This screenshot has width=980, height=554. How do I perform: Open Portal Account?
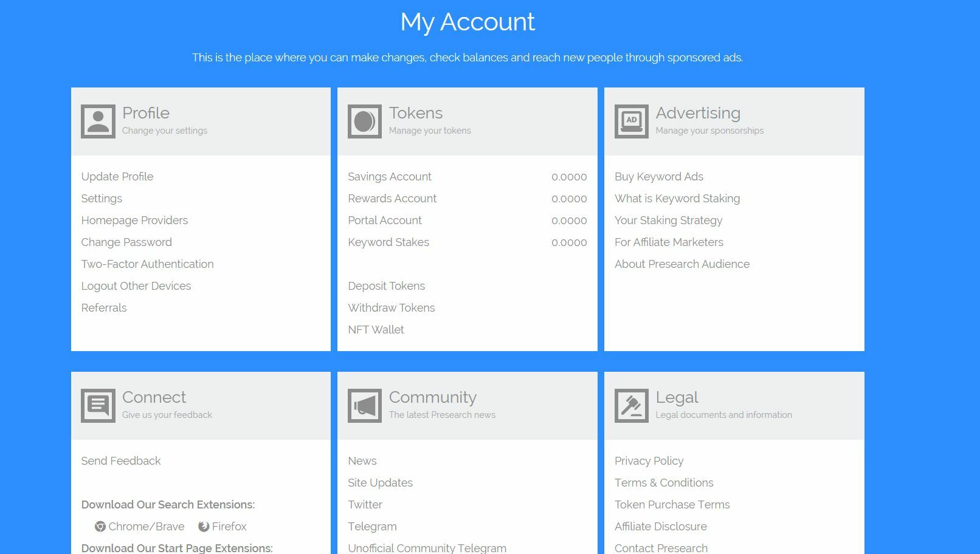pyautogui.click(x=385, y=221)
